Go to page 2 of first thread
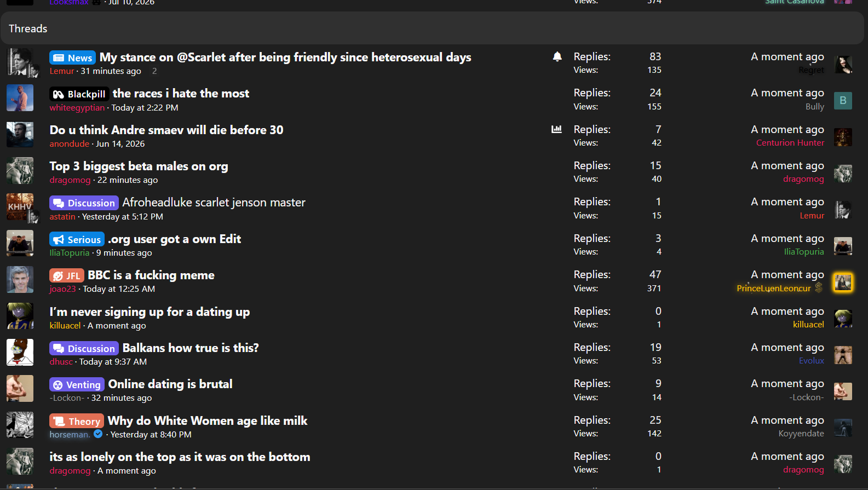 pyautogui.click(x=154, y=71)
